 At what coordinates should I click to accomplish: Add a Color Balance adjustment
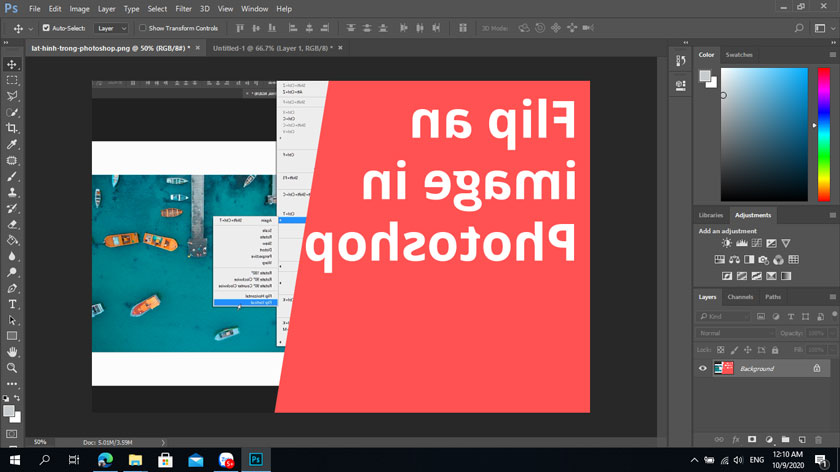734,260
